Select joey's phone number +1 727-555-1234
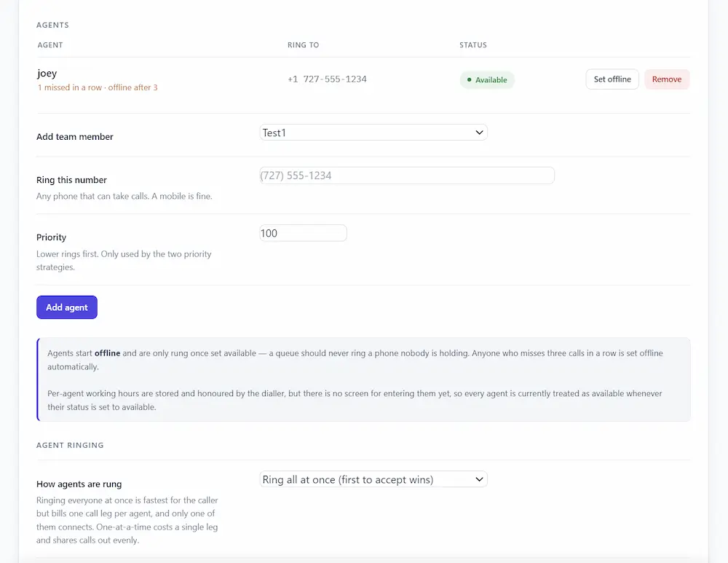 tap(327, 79)
